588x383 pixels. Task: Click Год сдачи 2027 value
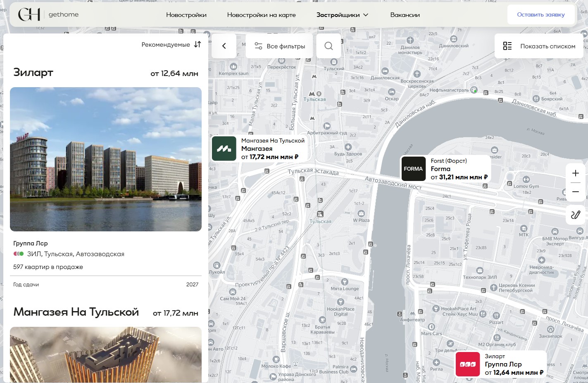(192, 284)
